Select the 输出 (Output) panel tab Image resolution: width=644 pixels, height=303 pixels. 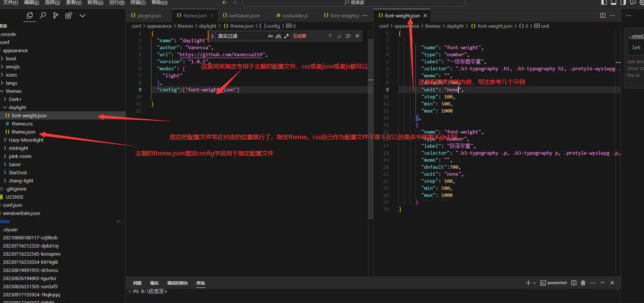click(154, 283)
